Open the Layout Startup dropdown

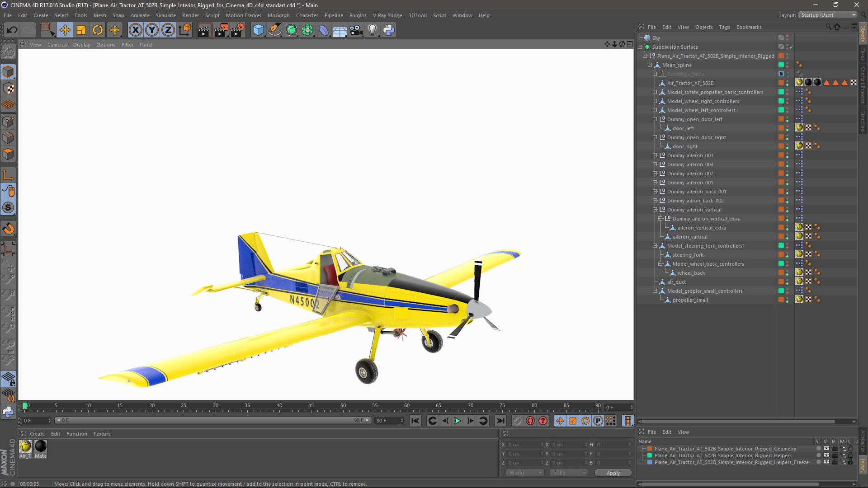pyautogui.click(x=828, y=15)
